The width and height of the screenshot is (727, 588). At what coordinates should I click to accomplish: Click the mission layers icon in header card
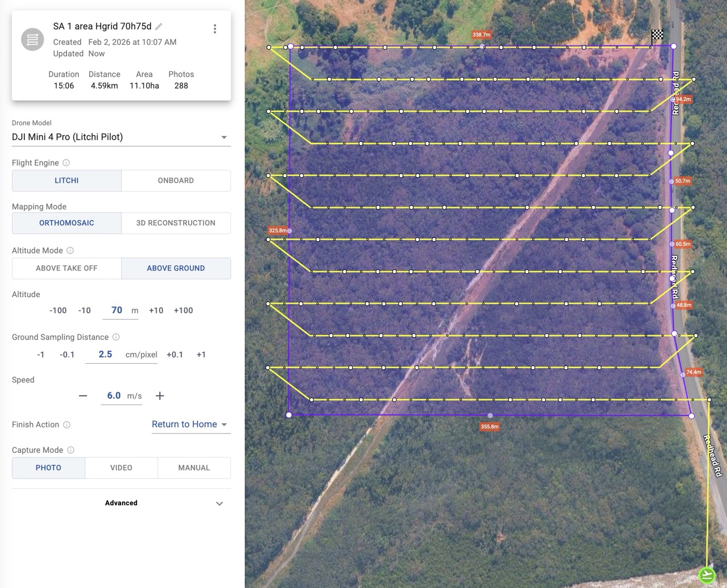tap(32, 40)
